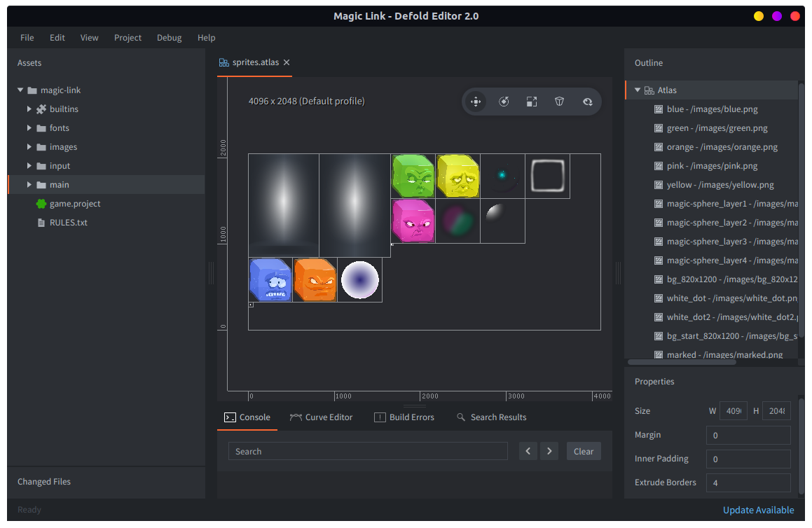The width and height of the screenshot is (812, 528).
Task: Click the previous search result arrow
Action: (x=528, y=451)
